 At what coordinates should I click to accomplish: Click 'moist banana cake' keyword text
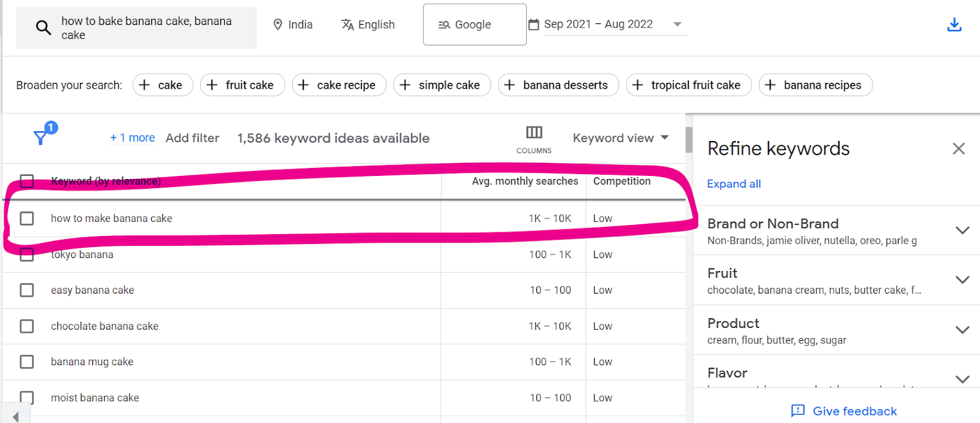click(95, 398)
